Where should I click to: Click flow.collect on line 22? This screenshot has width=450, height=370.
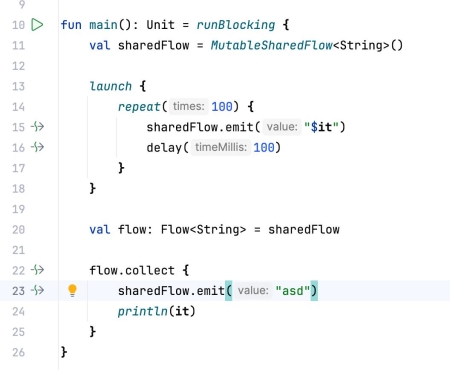click(132, 270)
